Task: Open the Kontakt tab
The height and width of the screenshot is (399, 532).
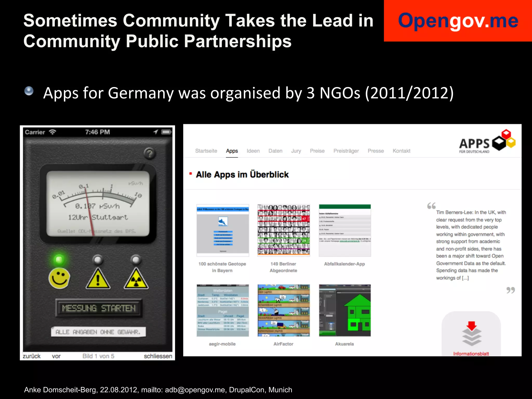Action: (401, 151)
